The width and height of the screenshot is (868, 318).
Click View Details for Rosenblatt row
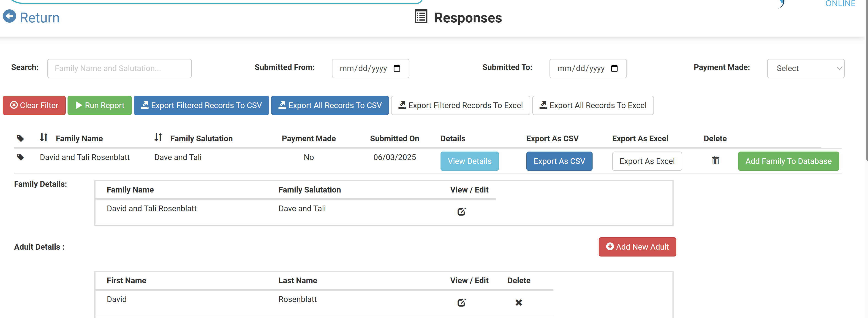tap(469, 162)
